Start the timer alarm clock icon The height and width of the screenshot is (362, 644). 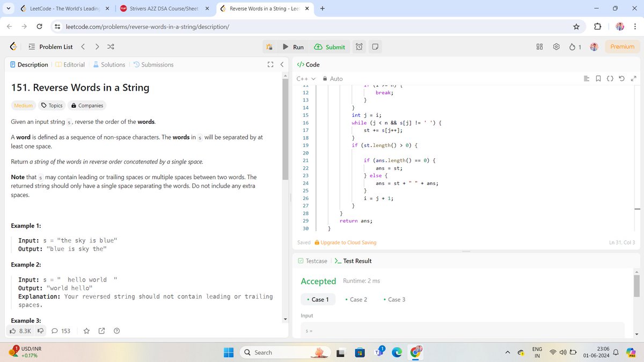tap(359, 47)
